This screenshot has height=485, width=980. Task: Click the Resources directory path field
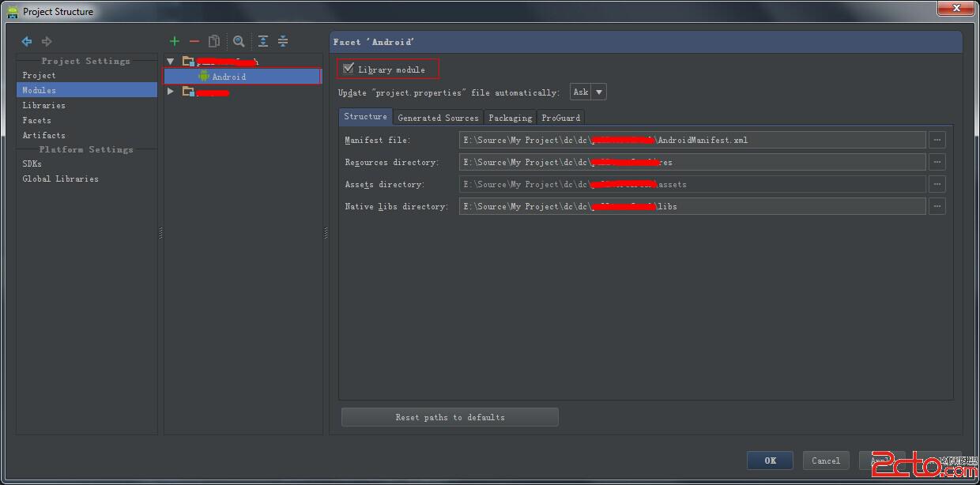(x=692, y=162)
